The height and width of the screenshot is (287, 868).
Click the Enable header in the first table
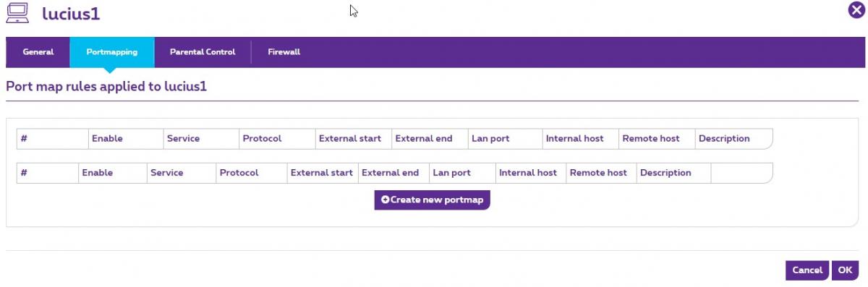pyautogui.click(x=107, y=139)
